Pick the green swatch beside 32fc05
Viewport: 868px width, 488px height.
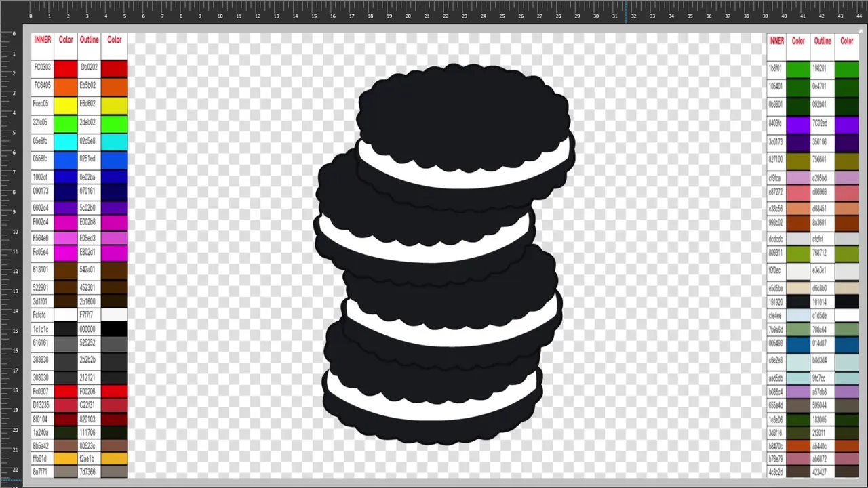click(66, 123)
